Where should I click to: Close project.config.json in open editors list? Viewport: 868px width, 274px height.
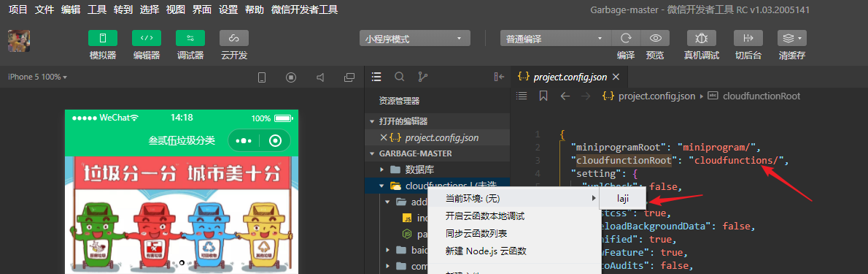click(x=384, y=137)
